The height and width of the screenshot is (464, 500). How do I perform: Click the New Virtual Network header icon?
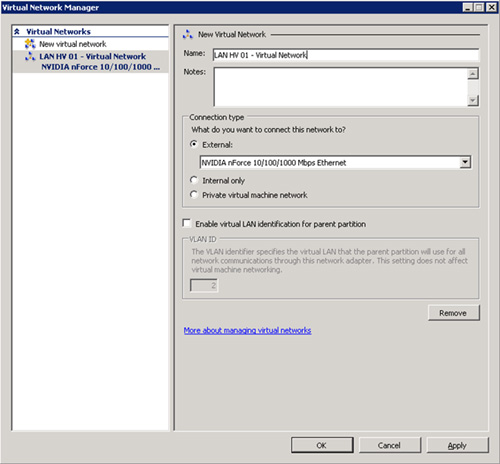[x=188, y=34]
